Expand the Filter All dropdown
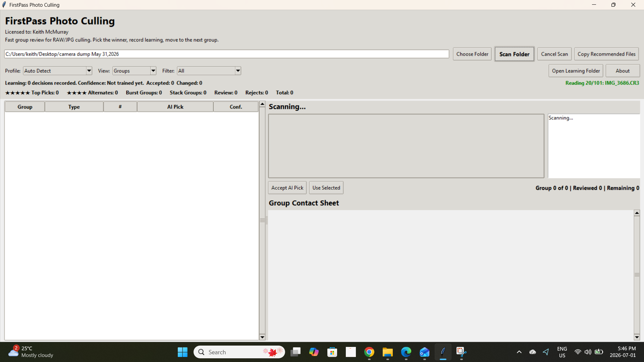This screenshot has width=644, height=362. pos(238,71)
